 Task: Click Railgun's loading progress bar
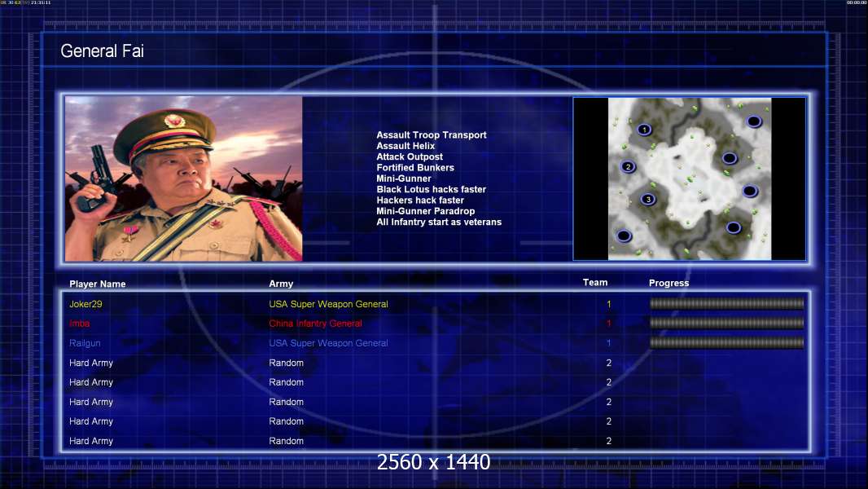point(726,343)
